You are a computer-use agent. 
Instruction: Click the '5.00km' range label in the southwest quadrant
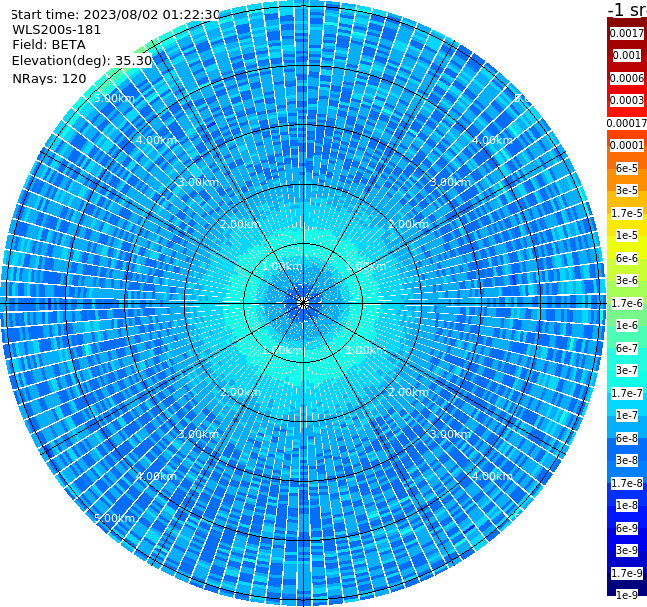click(x=114, y=518)
